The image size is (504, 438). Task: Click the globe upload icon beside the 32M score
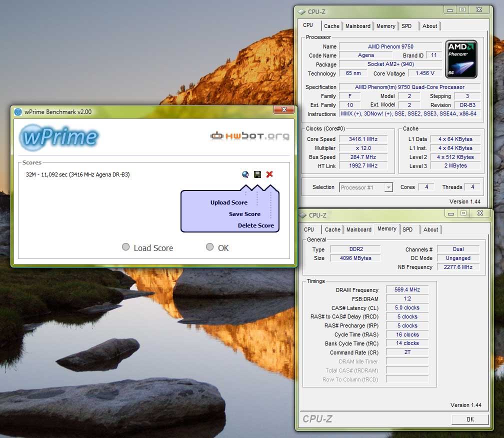(245, 174)
